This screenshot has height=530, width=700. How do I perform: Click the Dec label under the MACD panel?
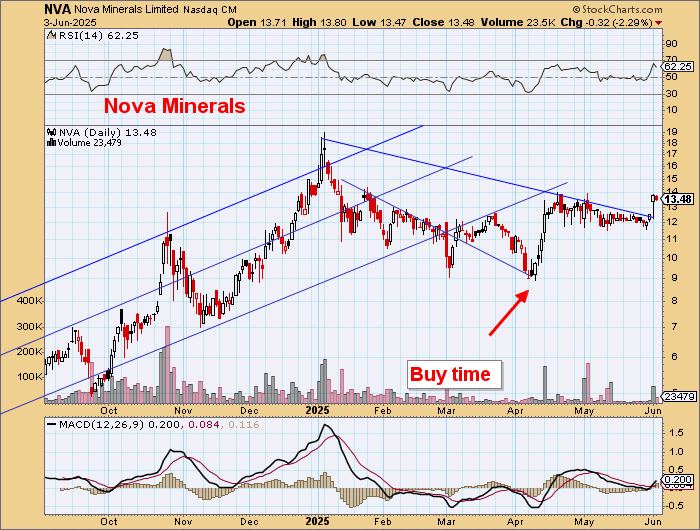249,522
